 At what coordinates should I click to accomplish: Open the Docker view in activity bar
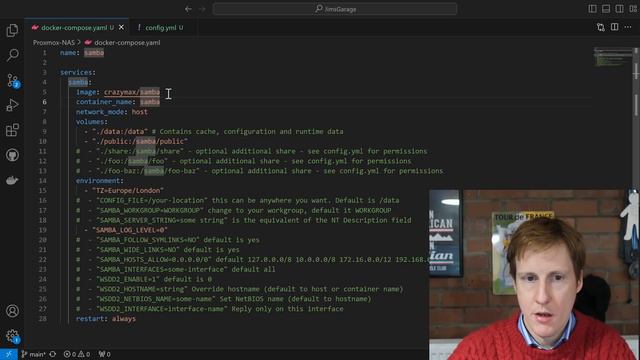(x=12, y=180)
